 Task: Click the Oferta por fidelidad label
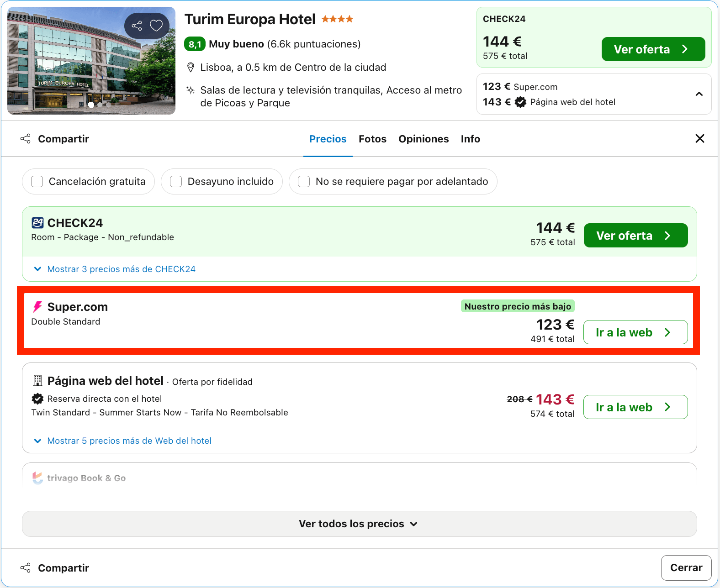(x=212, y=382)
